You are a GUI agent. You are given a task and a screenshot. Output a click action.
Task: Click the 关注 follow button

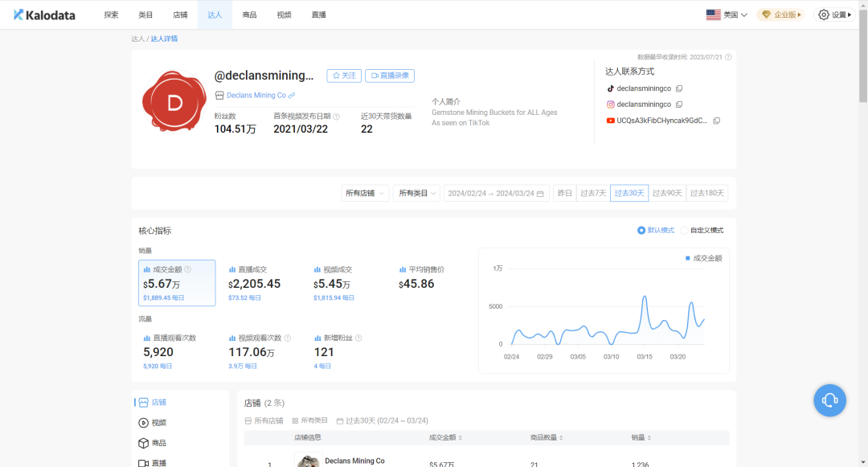(344, 76)
